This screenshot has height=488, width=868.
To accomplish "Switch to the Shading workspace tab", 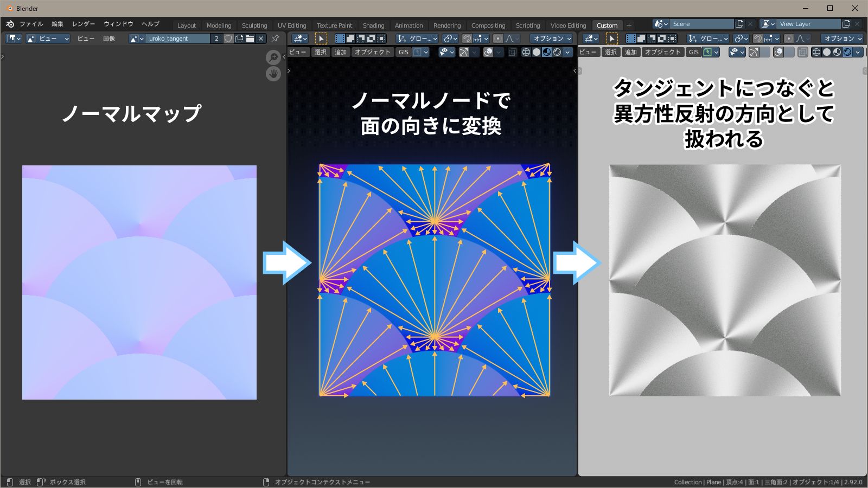I will [x=374, y=25].
